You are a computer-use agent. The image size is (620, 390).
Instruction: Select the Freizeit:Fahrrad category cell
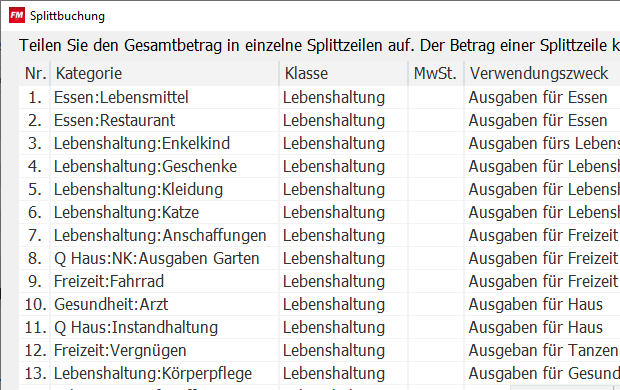point(164,281)
